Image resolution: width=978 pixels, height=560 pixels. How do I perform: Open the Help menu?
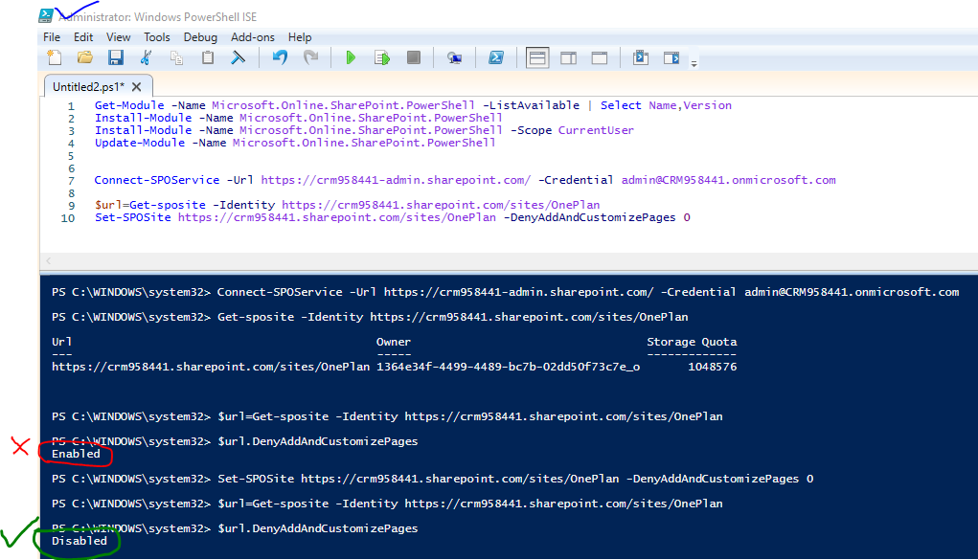pyautogui.click(x=300, y=37)
